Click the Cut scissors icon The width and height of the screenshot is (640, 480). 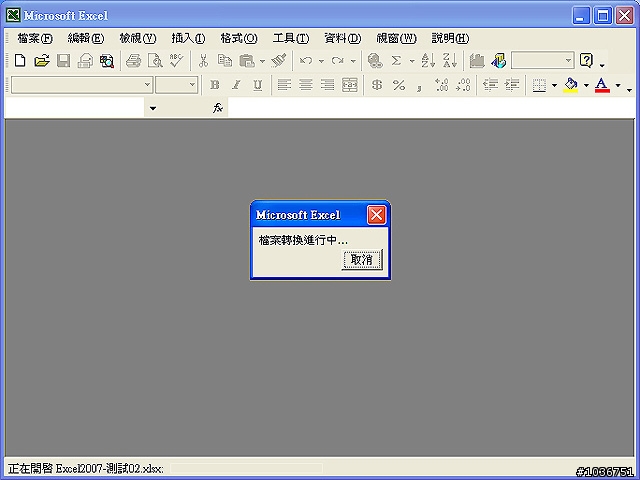coord(203,61)
